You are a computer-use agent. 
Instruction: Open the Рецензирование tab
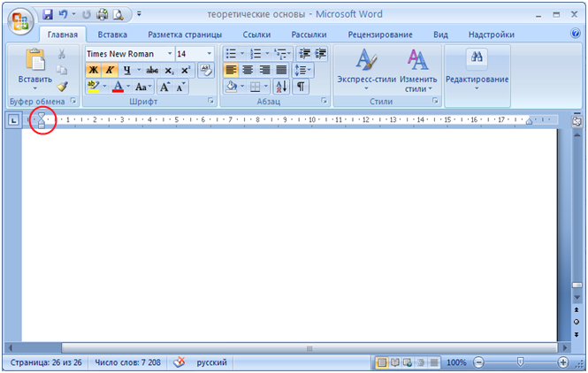point(380,34)
